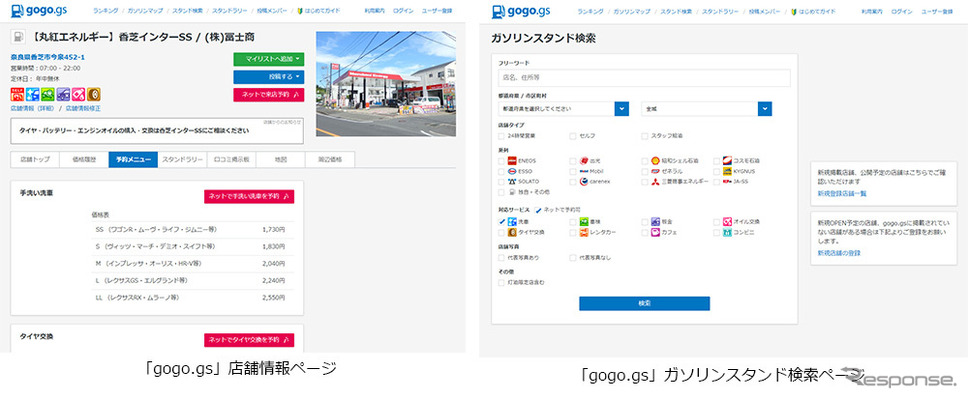Click the blue car wash icon on store page

[33, 94]
